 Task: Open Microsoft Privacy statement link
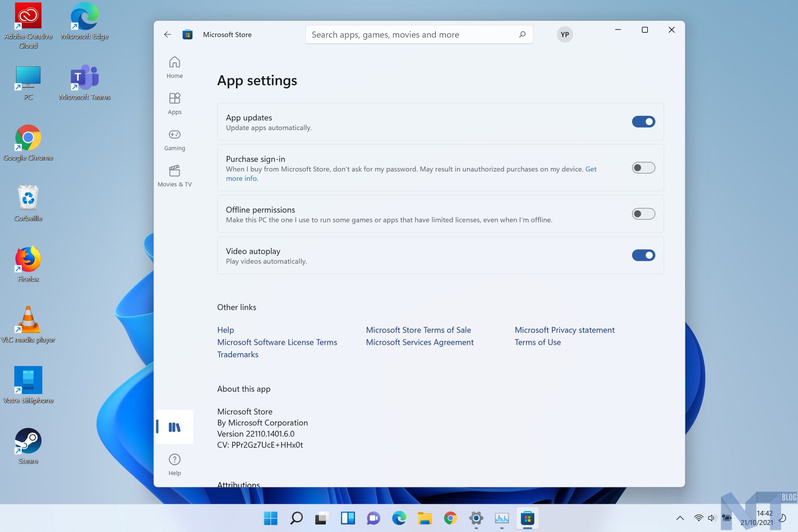click(564, 330)
